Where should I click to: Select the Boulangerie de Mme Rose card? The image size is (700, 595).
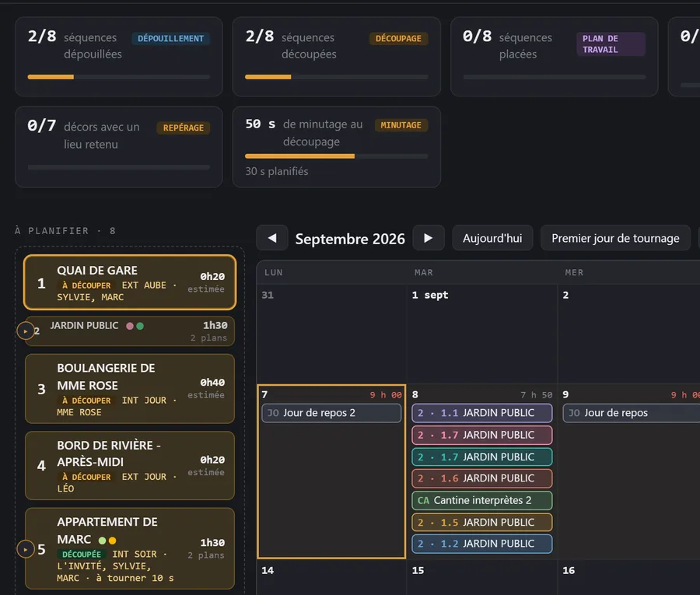click(x=130, y=389)
